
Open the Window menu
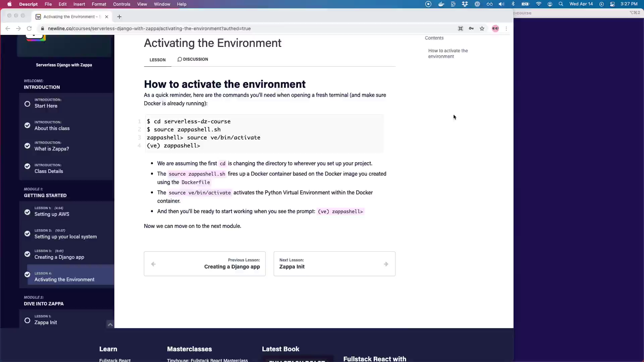click(x=162, y=4)
